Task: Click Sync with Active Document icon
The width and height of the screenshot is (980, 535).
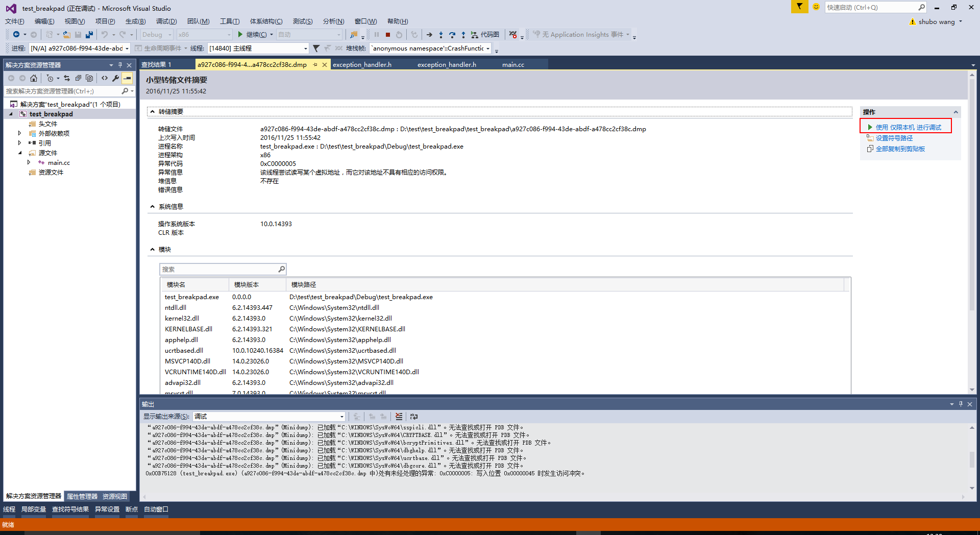Action: coord(67,78)
